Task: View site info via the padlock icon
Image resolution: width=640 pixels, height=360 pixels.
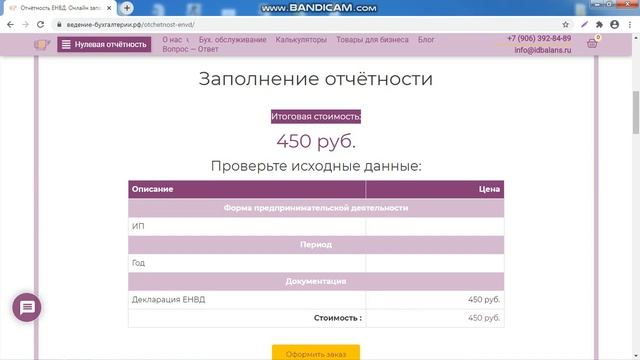Action: tap(59, 24)
